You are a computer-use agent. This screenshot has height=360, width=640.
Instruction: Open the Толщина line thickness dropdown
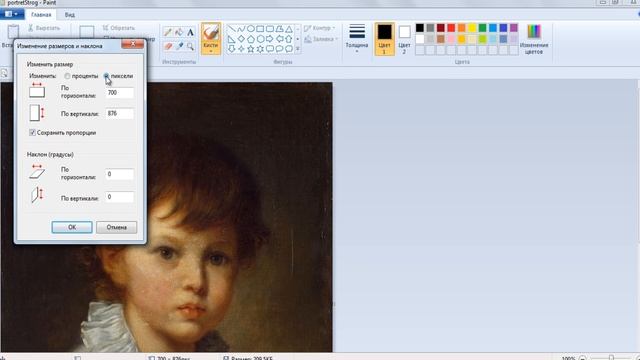tap(357, 39)
